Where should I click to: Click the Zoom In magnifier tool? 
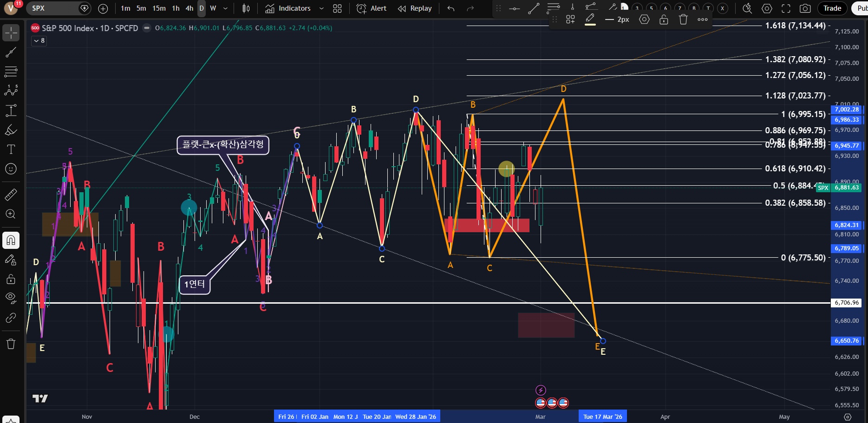(x=11, y=214)
